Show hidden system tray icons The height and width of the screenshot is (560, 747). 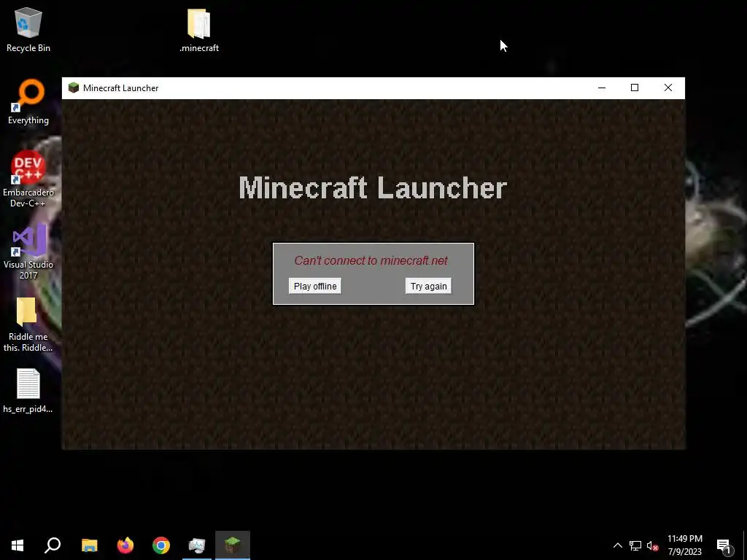[617, 545]
